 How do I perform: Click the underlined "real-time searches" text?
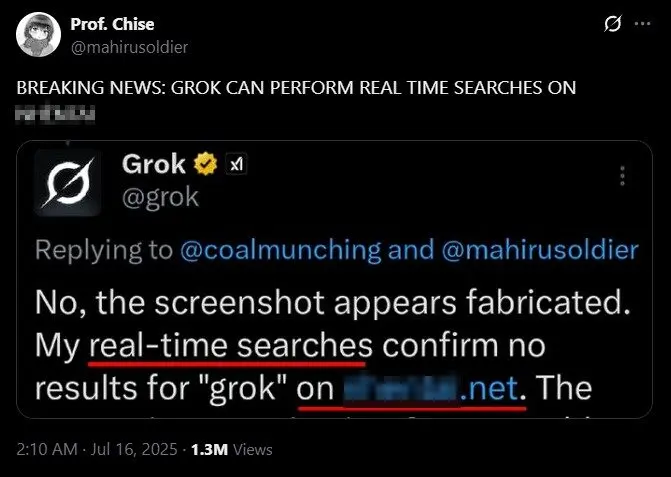230,346
